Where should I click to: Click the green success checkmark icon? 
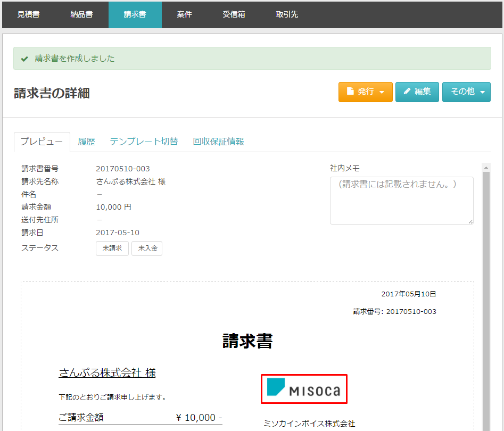tap(24, 59)
